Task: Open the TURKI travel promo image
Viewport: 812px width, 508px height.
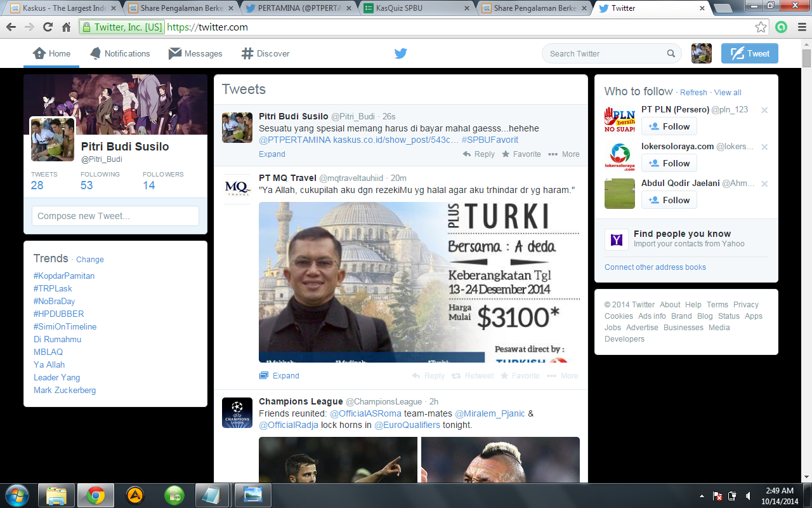Action: pos(419,282)
